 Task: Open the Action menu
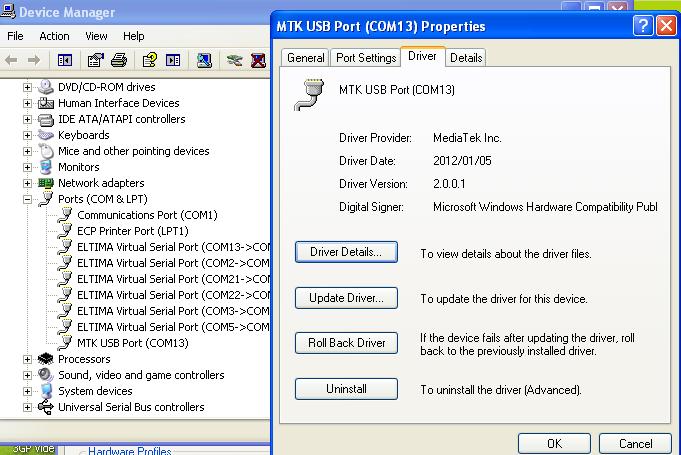coord(54,36)
